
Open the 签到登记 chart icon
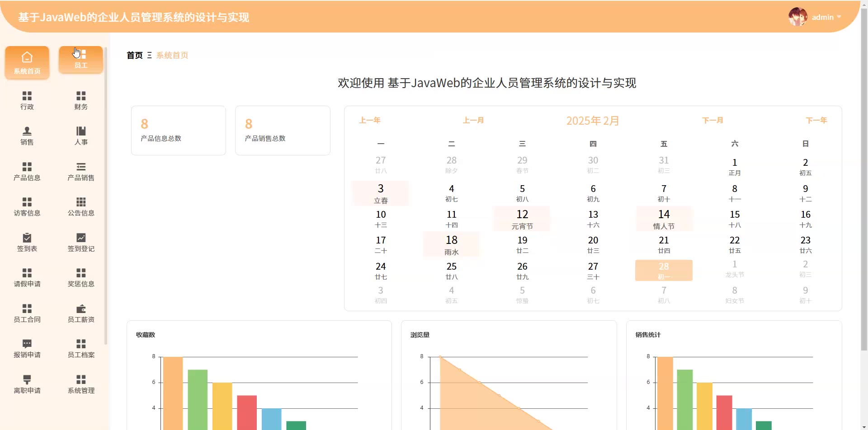pos(81,238)
